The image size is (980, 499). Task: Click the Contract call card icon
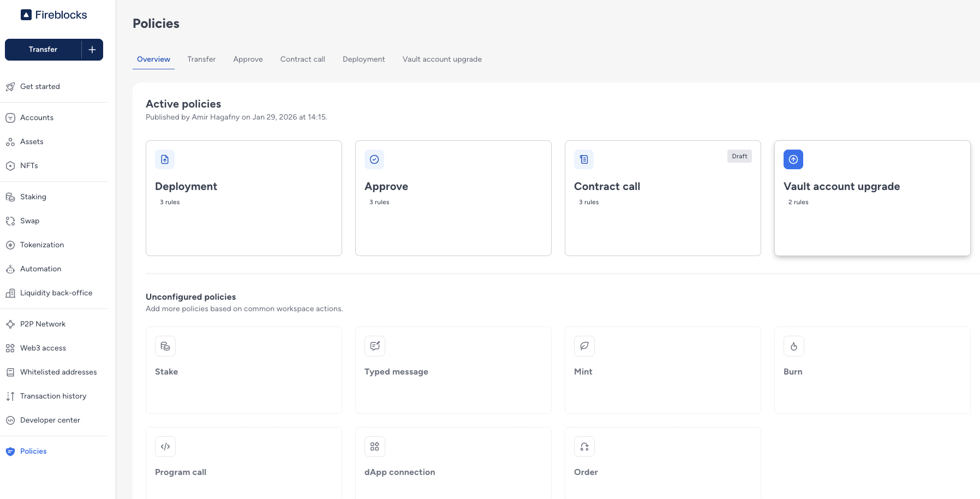(584, 159)
